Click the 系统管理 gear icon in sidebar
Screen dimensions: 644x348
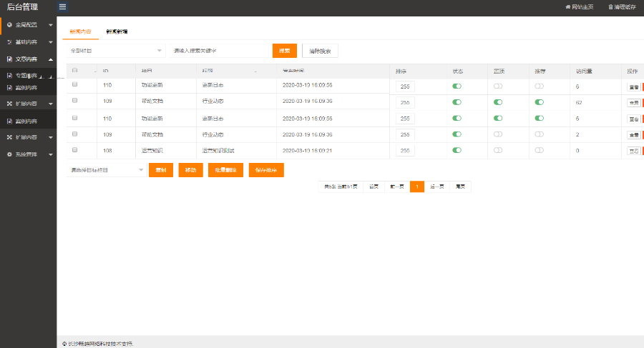click(x=9, y=154)
